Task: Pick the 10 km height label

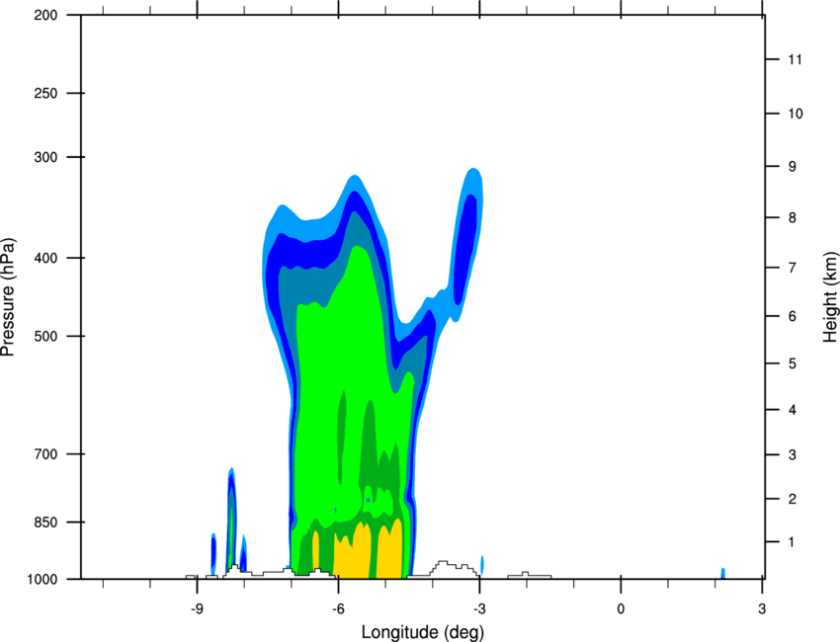Action: (x=796, y=114)
